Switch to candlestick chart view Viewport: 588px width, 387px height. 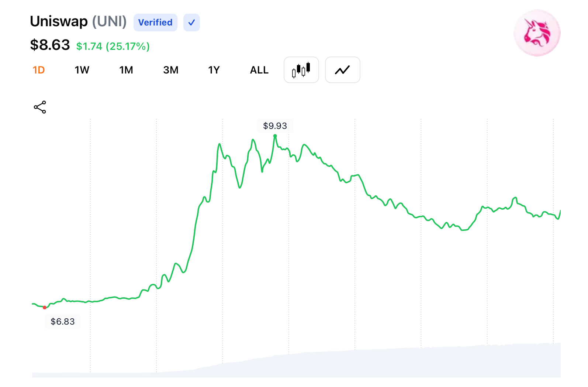[x=301, y=70]
